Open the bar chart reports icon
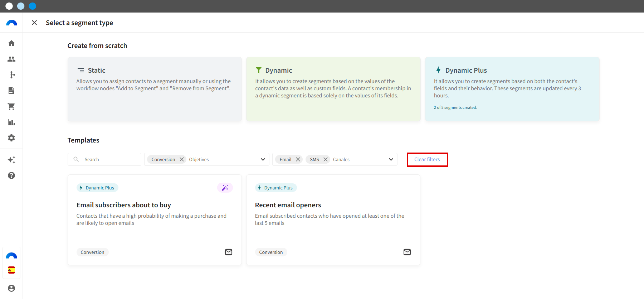This screenshot has width=644, height=299. click(11, 122)
